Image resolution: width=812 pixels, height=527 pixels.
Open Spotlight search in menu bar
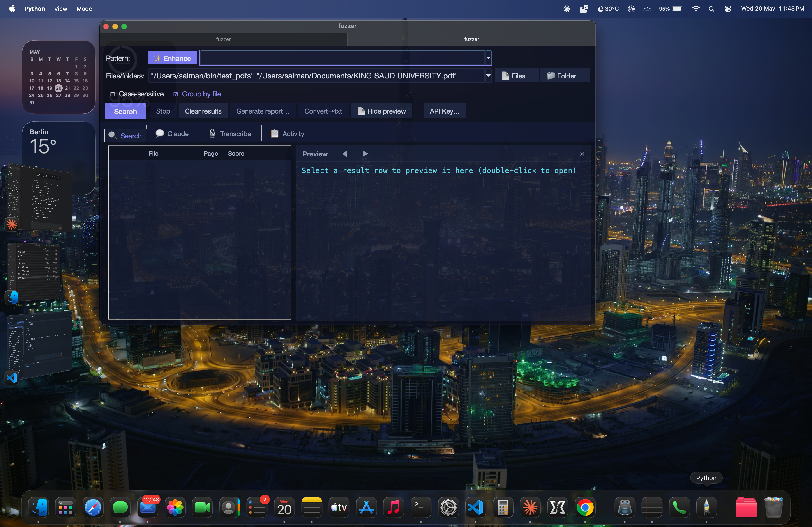[711, 9]
